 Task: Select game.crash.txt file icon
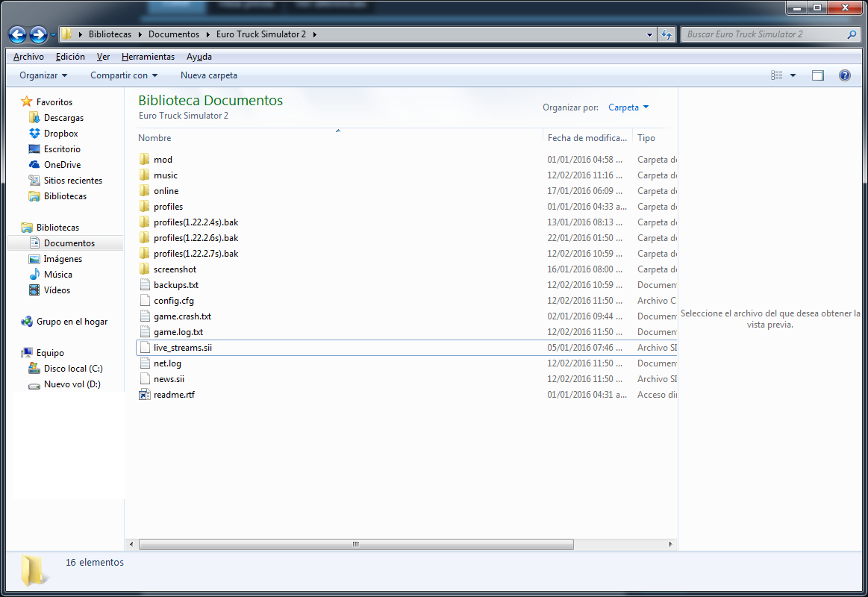tap(145, 316)
